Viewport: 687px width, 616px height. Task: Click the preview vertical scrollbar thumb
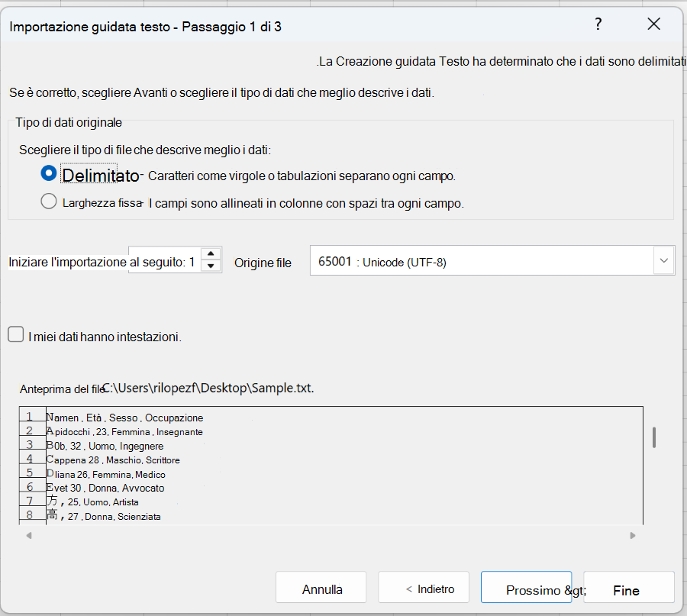(x=653, y=437)
